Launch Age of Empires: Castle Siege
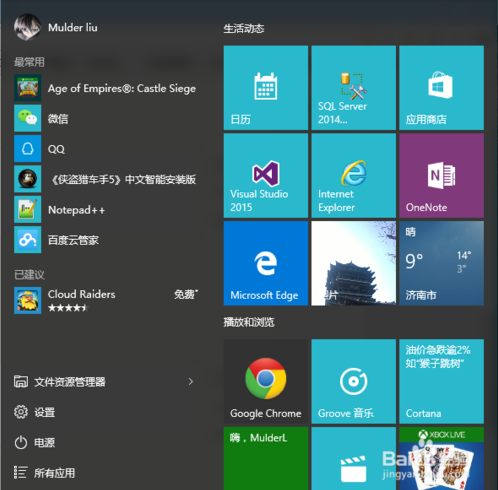 [105, 88]
